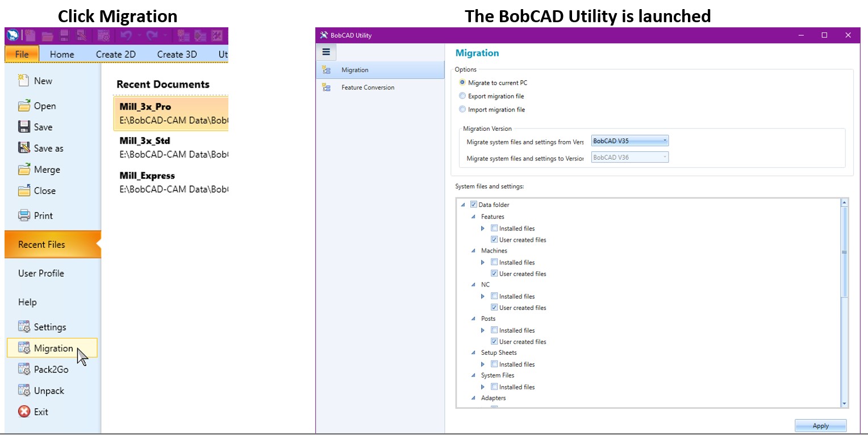Collapse the NC tree node
This screenshot has width=868, height=435.
tap(473, 285)
